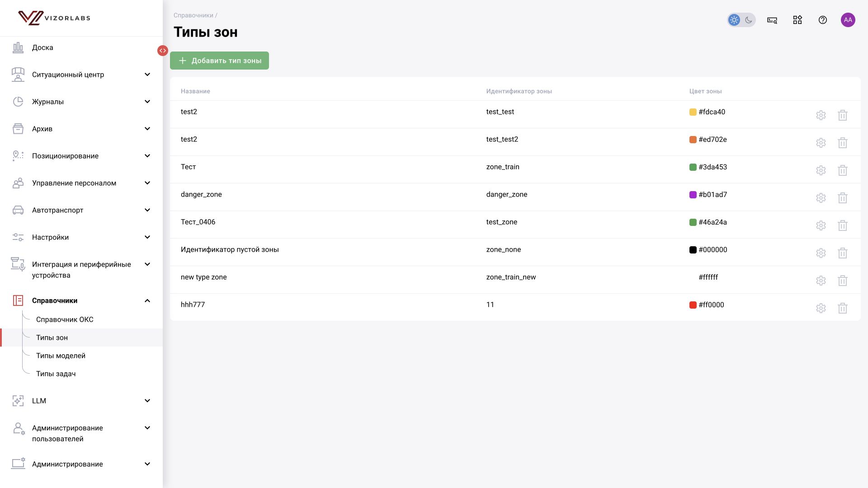Click the VizorLabs logo
Viewport: 868px width, 488px height.
click(x=54, y=18)
